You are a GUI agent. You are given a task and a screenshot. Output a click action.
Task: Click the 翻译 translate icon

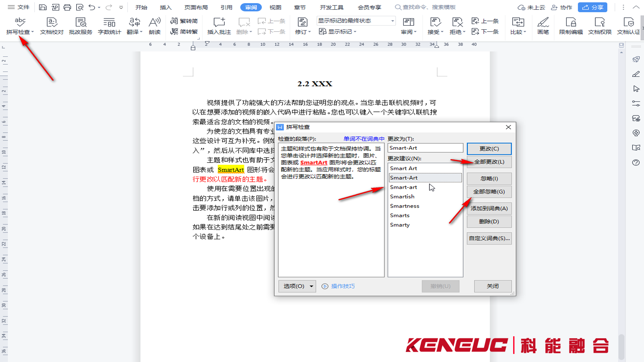(134, 22)
